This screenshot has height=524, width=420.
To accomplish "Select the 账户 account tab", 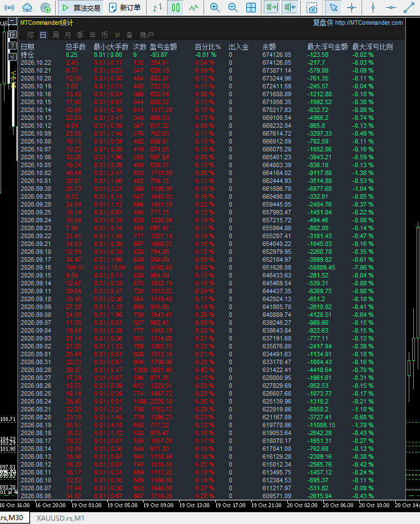I will point(147,35).
